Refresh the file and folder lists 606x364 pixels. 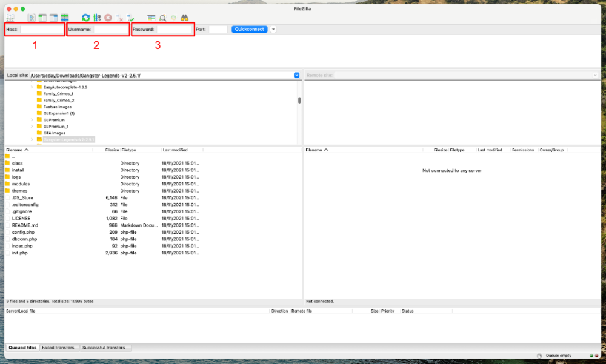[85, 18]
